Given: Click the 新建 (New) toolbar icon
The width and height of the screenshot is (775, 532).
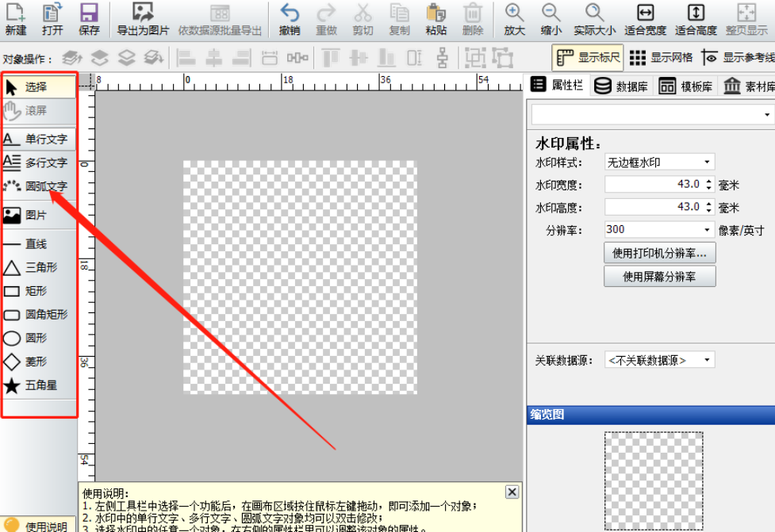Looking at the screenshot, I should point(15,19).
